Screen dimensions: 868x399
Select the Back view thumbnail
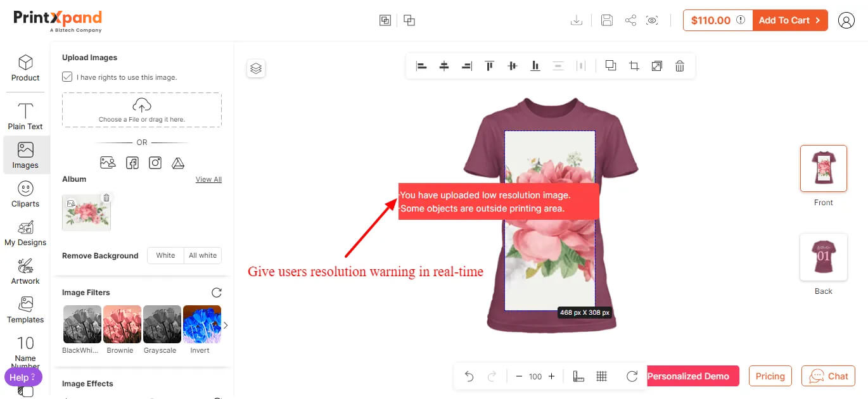pos(823,257)
